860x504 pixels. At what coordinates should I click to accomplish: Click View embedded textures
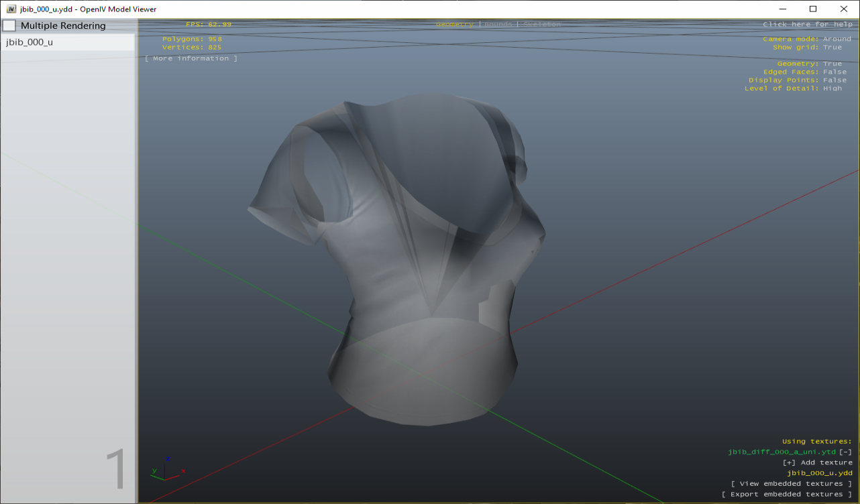coord(792,484)
